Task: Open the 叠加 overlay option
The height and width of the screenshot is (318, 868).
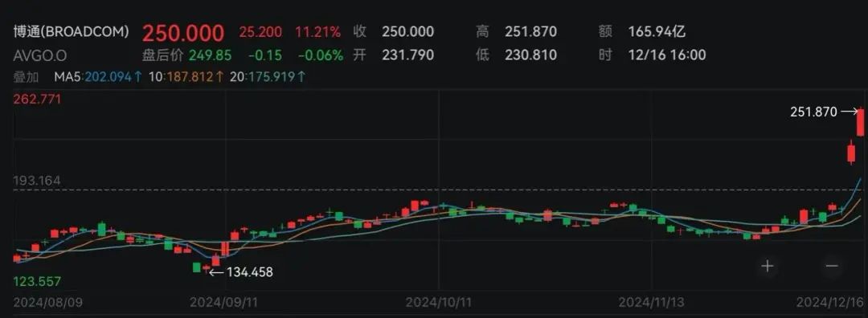Action: (27, 76)
